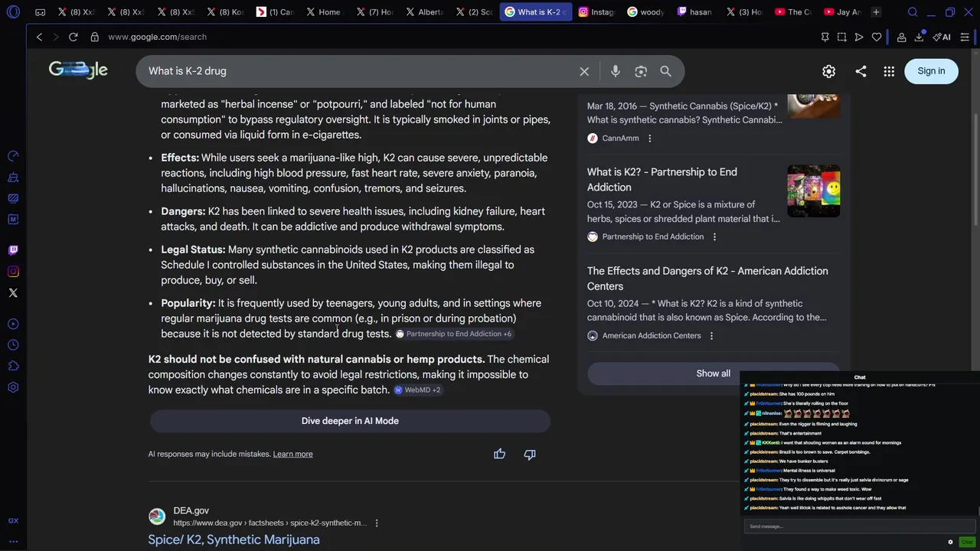The height and width of the screenshot is (551, 980).
Task: Reload the current page
Action: point(73,37)
